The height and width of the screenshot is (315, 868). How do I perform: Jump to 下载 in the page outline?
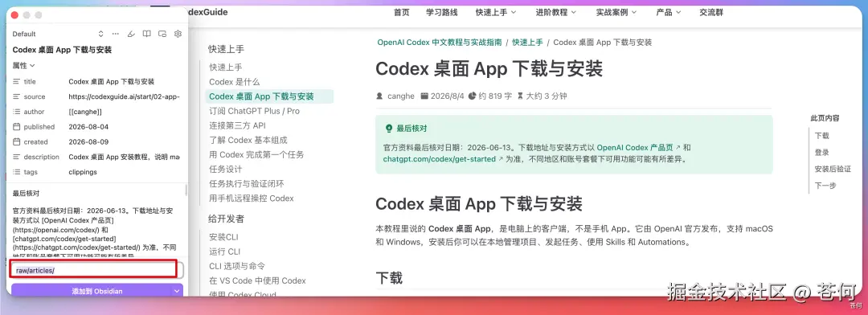pyautogui.click(x=822, y=136)
